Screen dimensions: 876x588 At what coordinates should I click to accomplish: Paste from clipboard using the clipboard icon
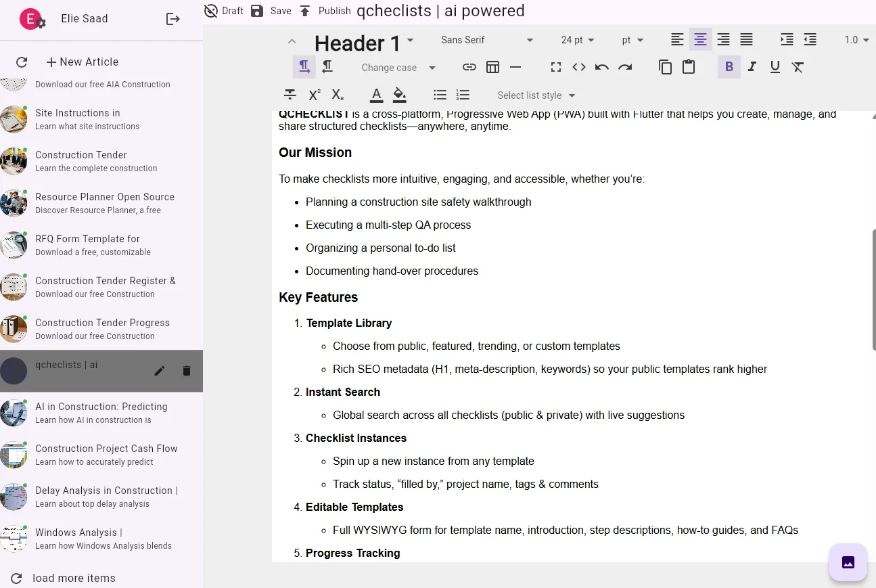pyautogui.click(x=688, y=67)
